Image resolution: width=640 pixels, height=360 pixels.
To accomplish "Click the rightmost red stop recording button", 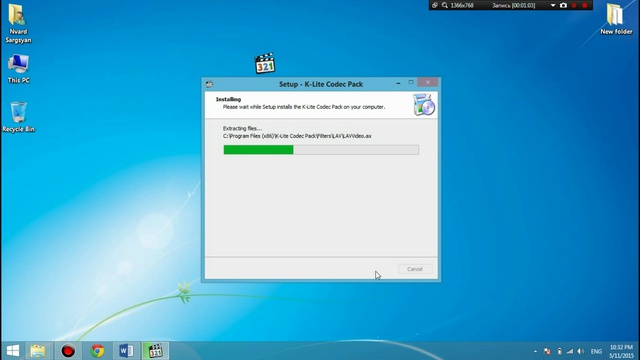I will click(x=584, y=5).
